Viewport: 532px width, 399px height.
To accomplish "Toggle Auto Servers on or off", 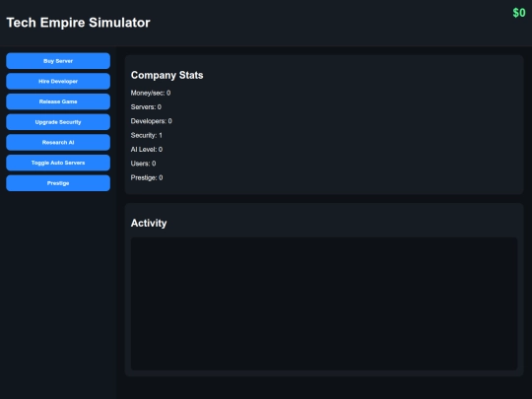I will pyautogui.click(x=58, y=163).
